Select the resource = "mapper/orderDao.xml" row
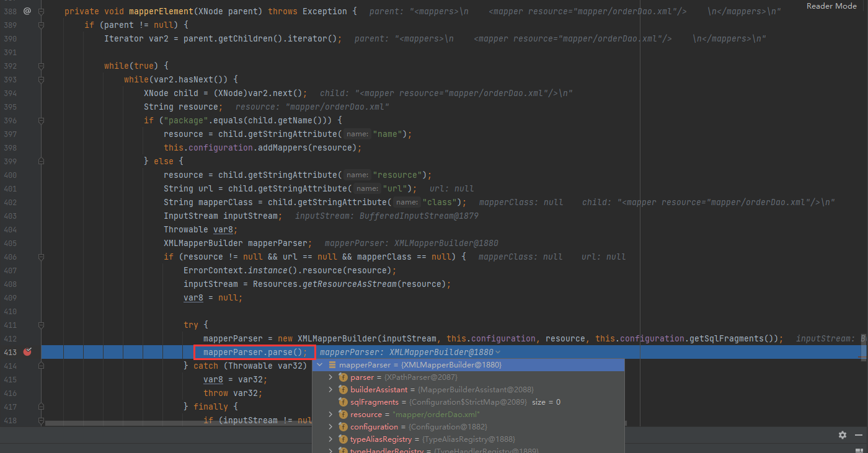Viewport: 868px width, 453px height. (x=468, y=415)
